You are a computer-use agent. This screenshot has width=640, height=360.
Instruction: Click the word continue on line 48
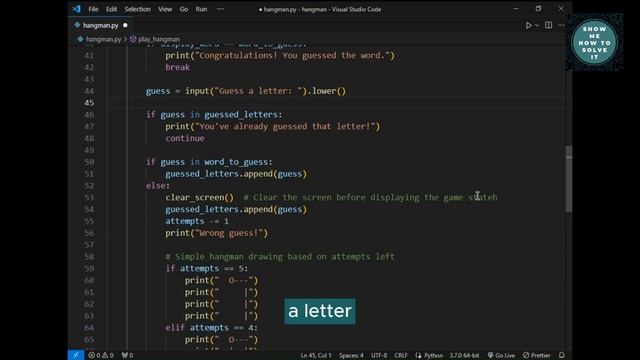point(185,138)
